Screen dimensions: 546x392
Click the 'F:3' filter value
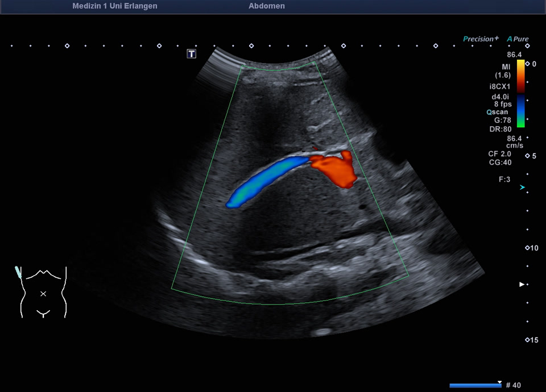[x=504, y=180]
